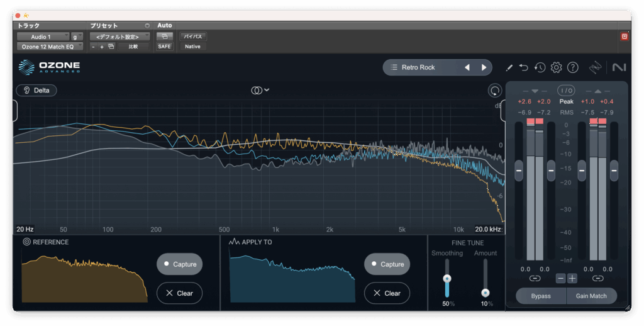644x326 pixels.
Task: Toggle the I/O meter switch
Action: tap(566, 91)
